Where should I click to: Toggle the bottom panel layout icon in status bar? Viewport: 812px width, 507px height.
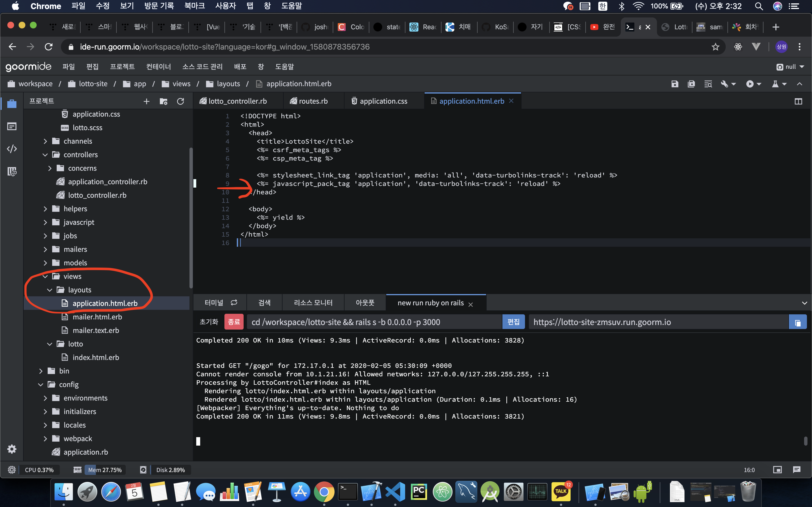tap(777, 470)
